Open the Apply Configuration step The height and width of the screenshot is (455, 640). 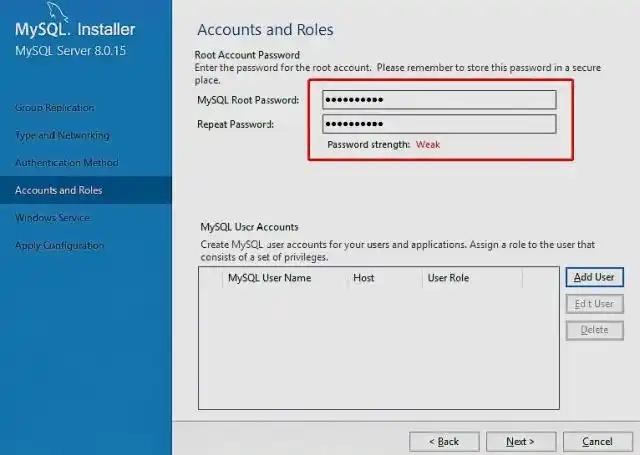click(x=60, y=245)
